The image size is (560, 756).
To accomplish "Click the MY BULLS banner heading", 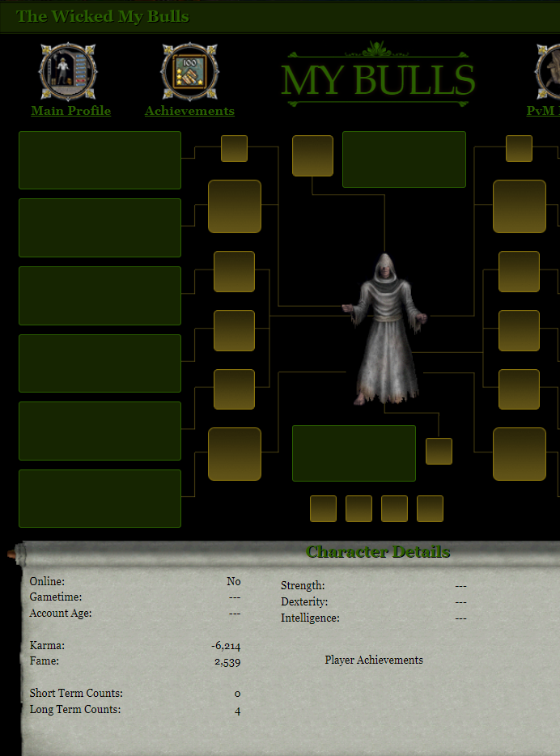I will (378, 79).
